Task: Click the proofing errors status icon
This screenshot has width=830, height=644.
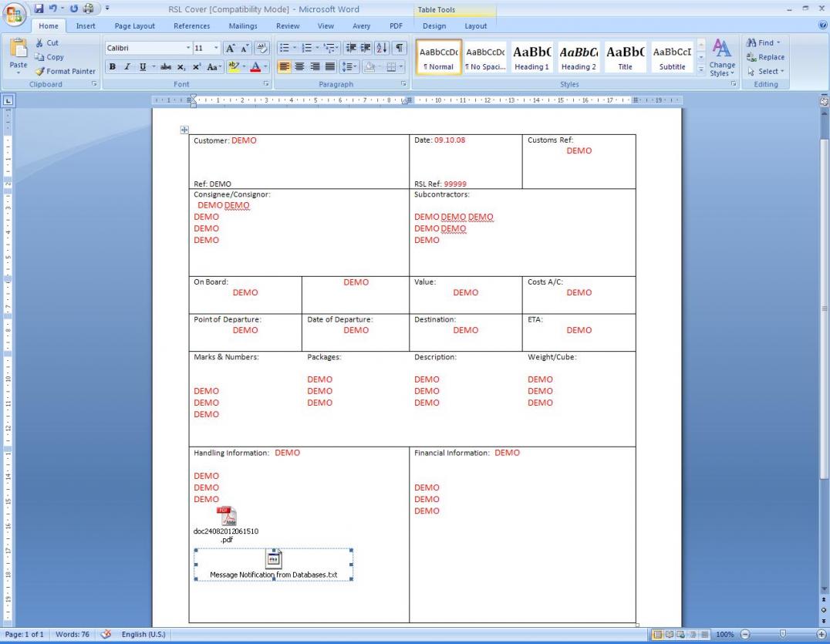Action: click(x=106, y=634)
